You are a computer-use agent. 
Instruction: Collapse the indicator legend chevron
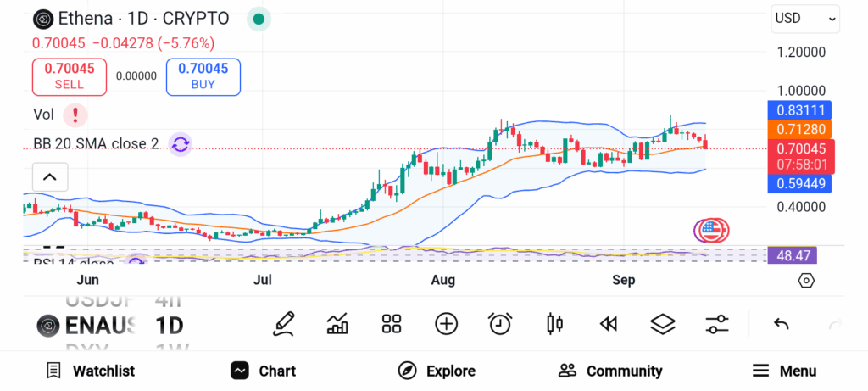click(x=49, y=177)
